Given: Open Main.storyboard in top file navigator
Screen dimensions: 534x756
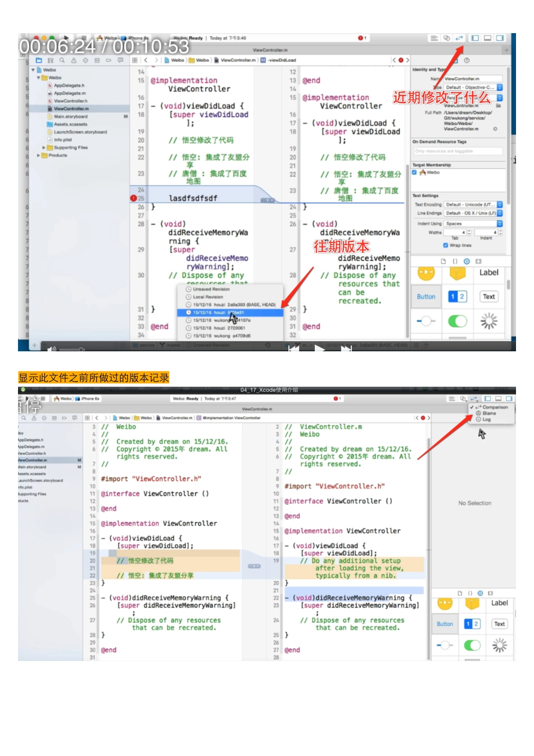Looking at the screenshot, I should click(x=70, y=116).
